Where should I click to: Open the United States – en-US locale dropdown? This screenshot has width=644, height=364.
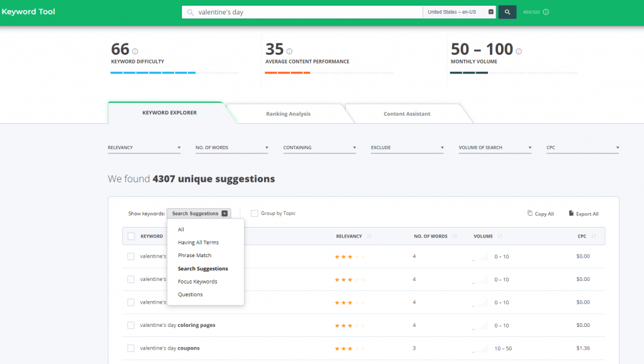pos(460,12)
